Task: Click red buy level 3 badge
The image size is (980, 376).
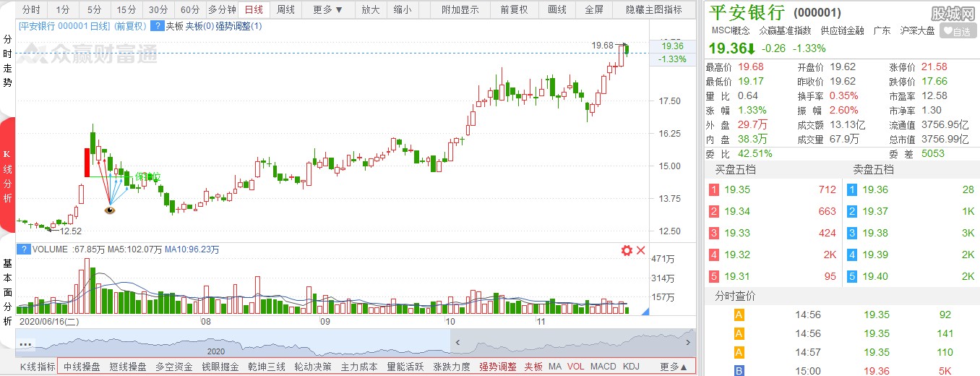Action: point(714,233)
